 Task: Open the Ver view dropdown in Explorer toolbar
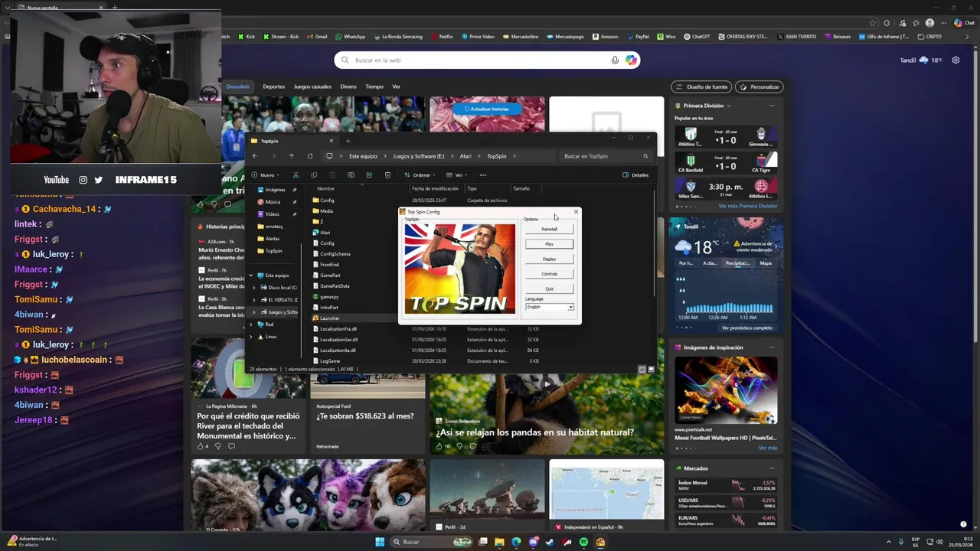456,175
